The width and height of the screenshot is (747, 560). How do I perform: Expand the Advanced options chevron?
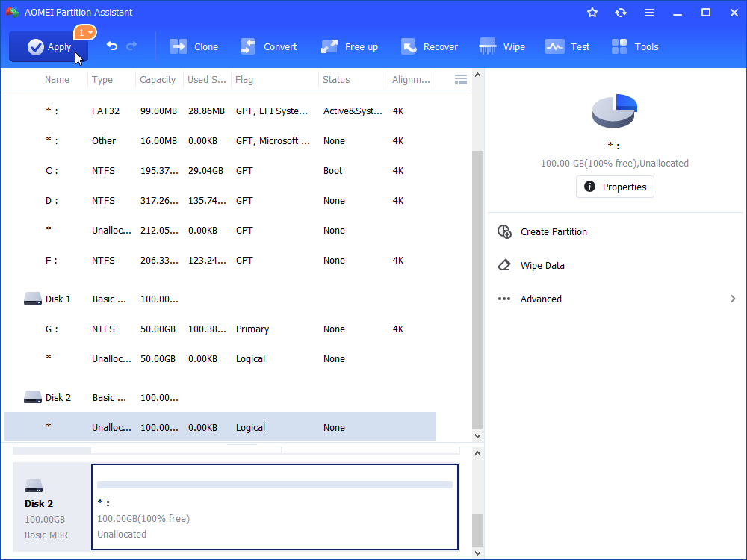[733, 299]
